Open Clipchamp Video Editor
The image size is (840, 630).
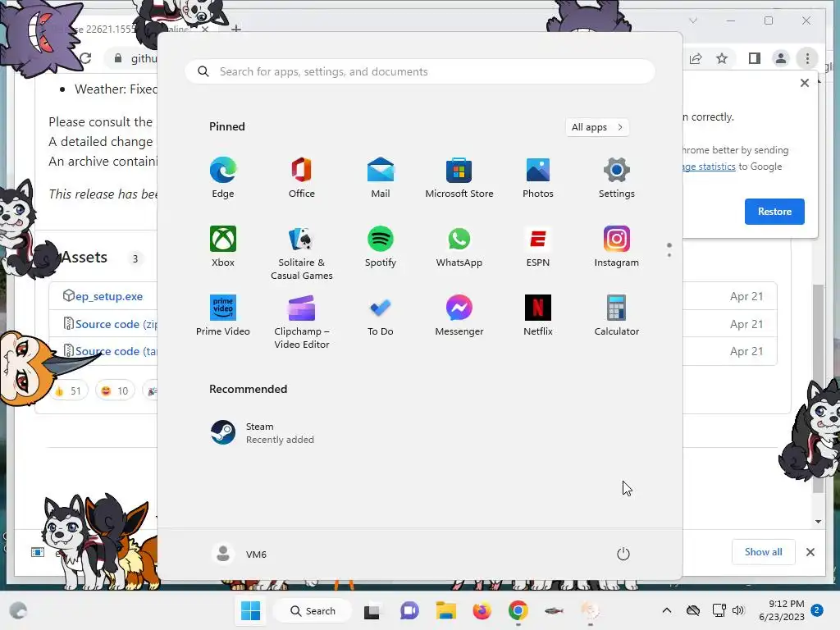[302, 322]
